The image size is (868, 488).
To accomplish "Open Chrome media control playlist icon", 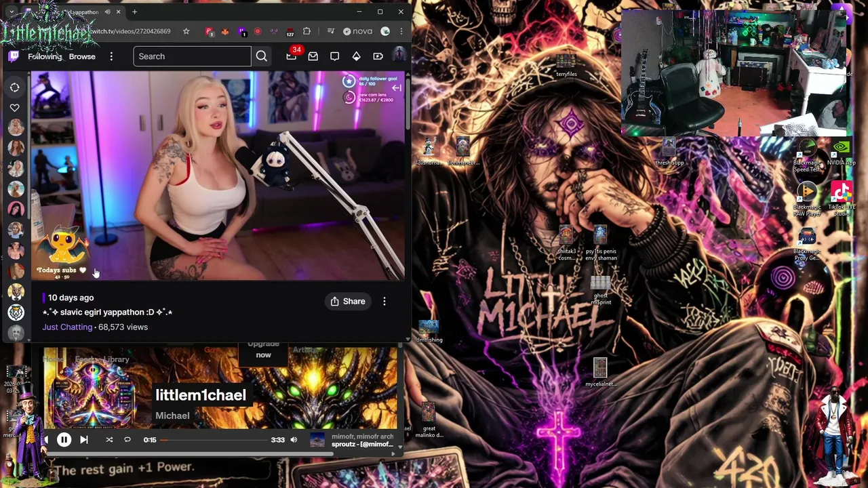I will [330, 31].
